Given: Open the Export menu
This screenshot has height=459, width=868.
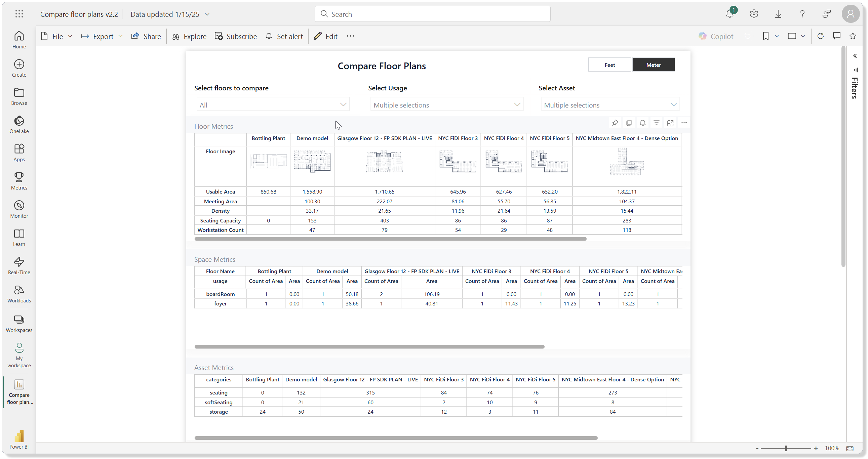Looking at the screenshot, I should pos(101,36).
